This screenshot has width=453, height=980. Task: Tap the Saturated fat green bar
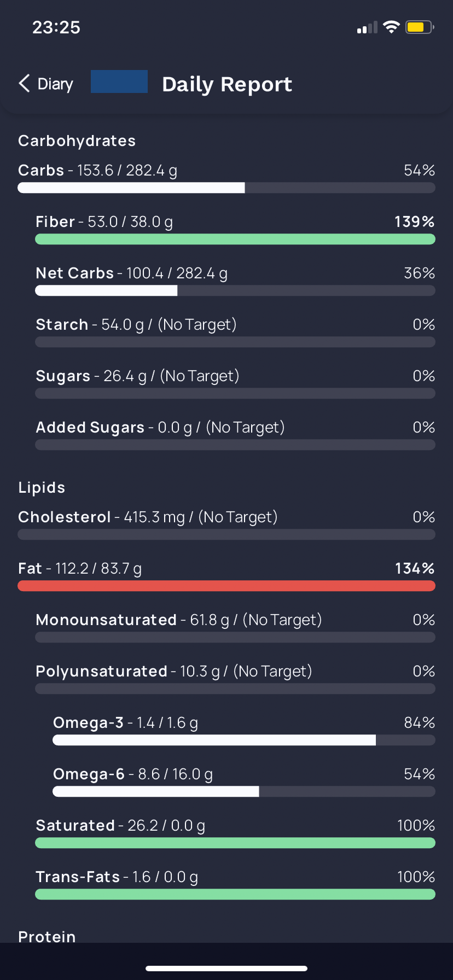tap(235, 843)
